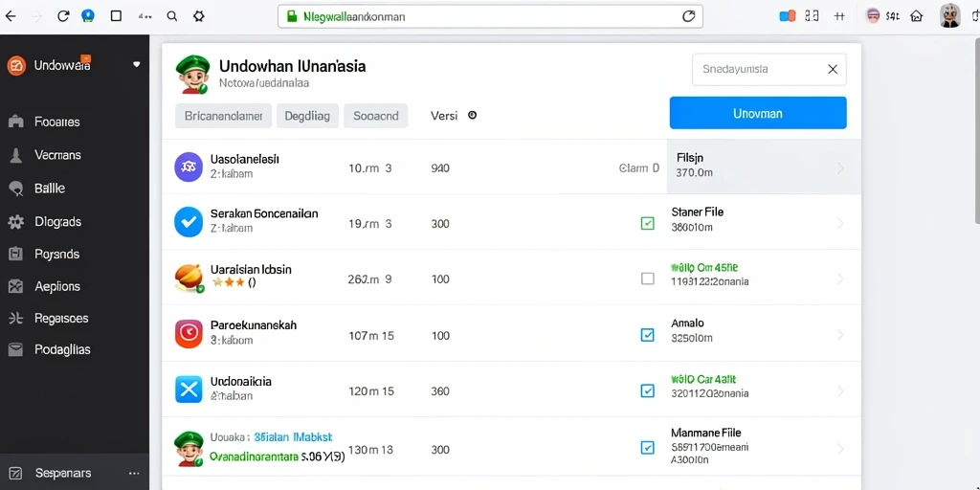Click the Balile sidebar icon
This screenshot has height=490, width=980.
15,189
